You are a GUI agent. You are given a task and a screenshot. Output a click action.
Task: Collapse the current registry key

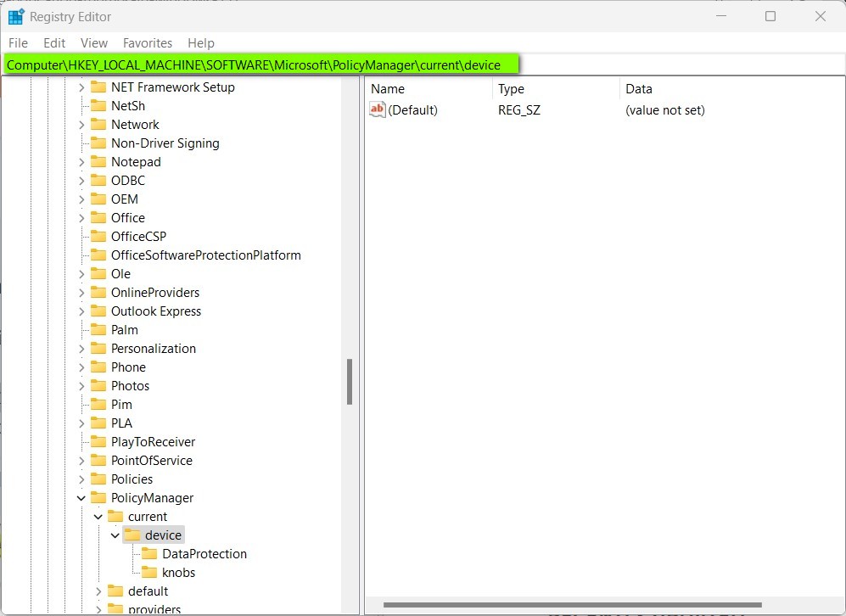coord(98,516)
